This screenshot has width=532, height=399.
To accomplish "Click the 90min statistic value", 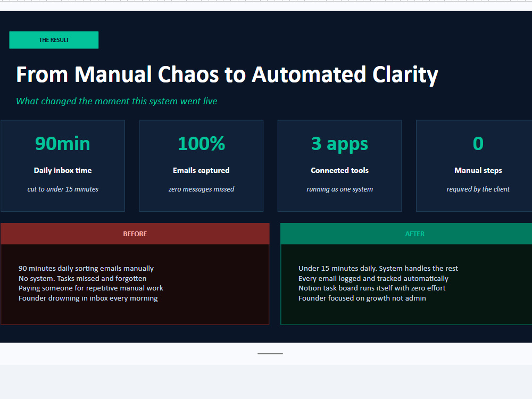I will (x=63, y=144).
